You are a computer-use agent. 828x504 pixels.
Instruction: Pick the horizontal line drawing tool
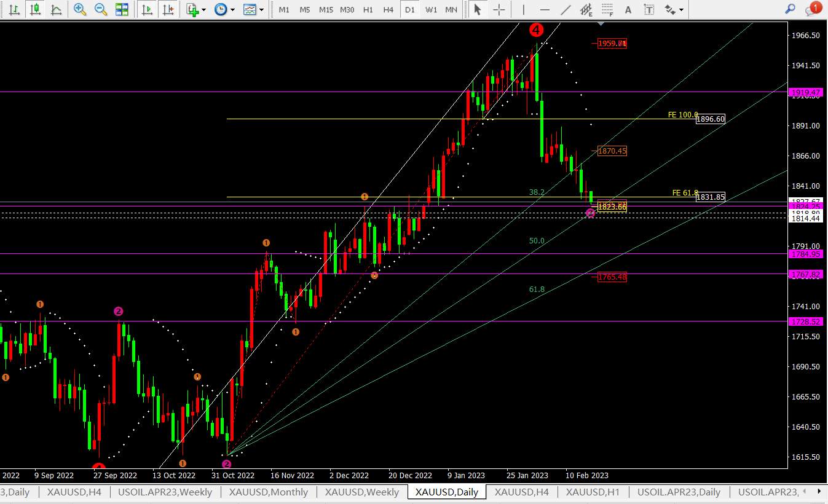click(544, 9)
